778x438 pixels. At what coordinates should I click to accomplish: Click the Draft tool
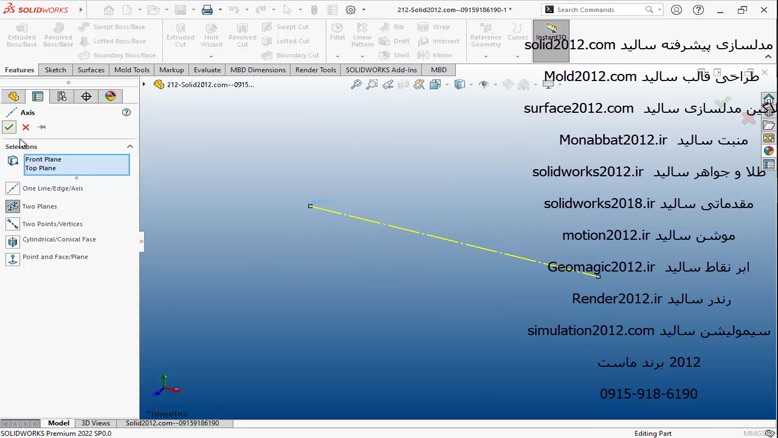point(394,41)
